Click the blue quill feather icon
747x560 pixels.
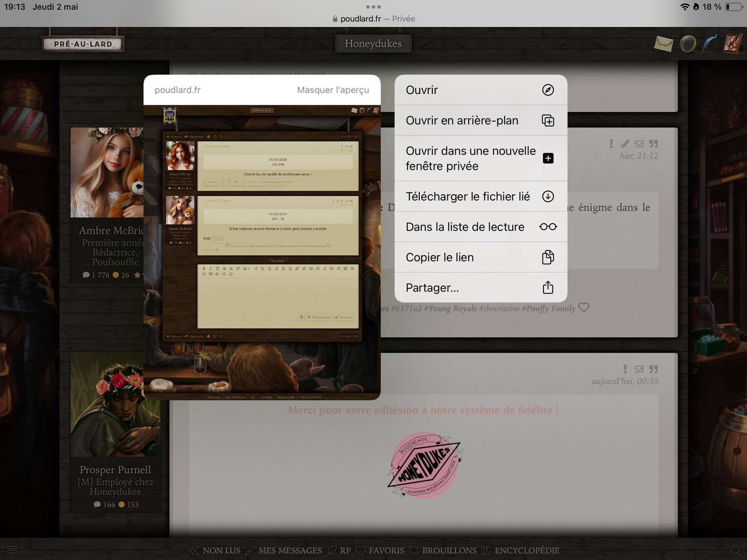710,44
